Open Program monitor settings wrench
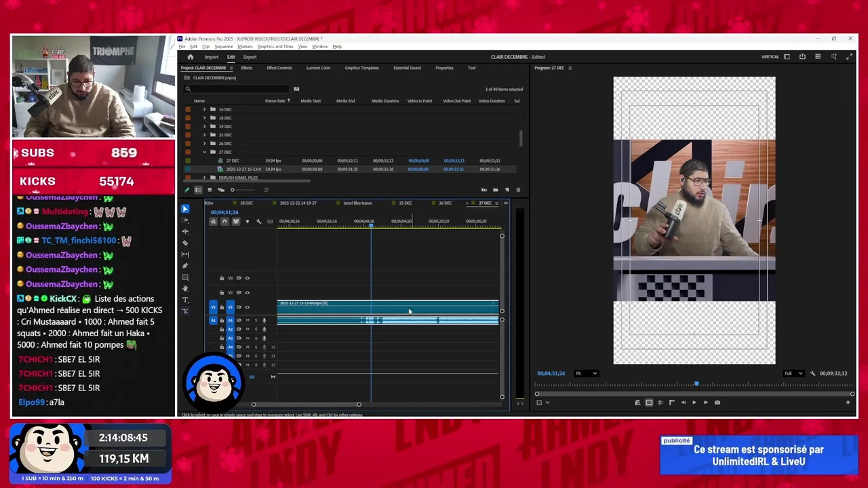 tap(812, 373)
